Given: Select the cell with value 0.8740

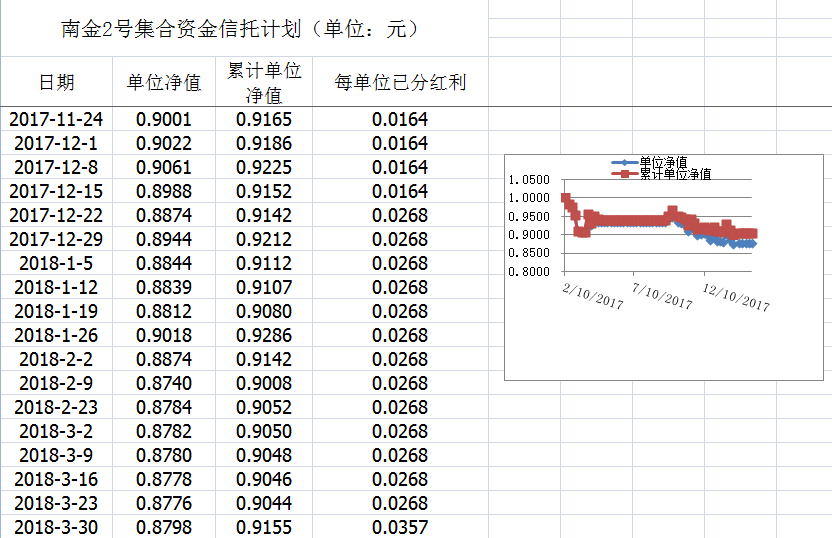Looking at the screenshot, I should point(164,384).
